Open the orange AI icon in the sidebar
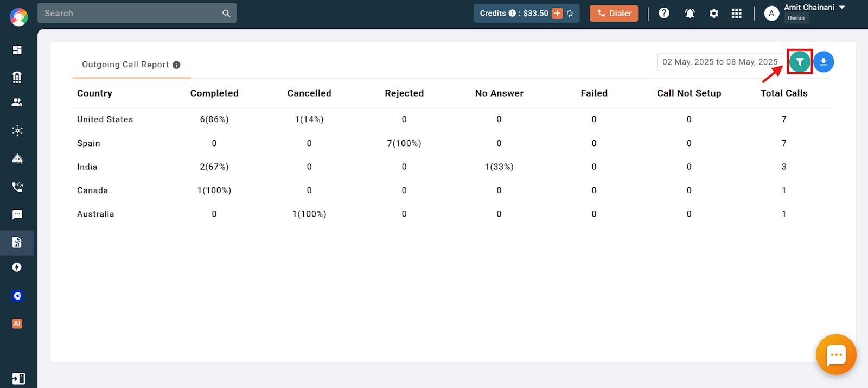868x388 pixels. point(17,323)
